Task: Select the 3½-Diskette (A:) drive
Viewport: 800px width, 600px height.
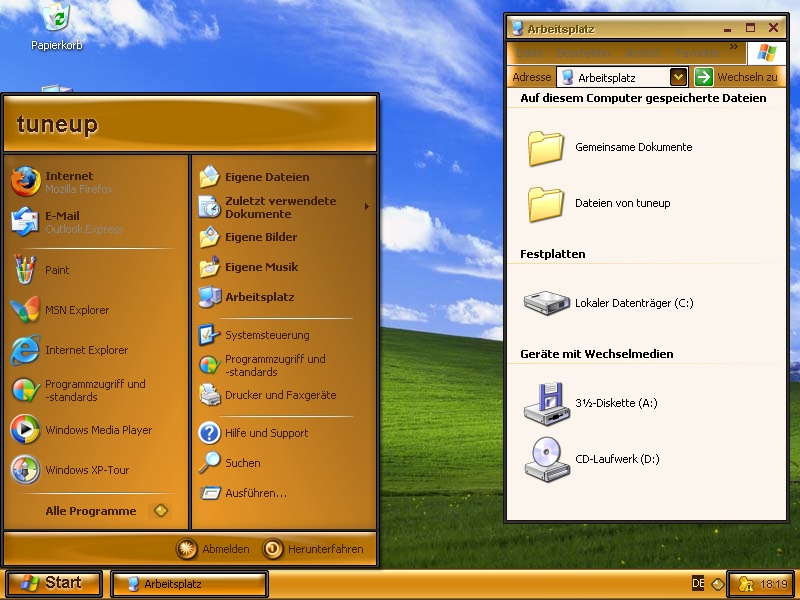Action: point(591,404)
